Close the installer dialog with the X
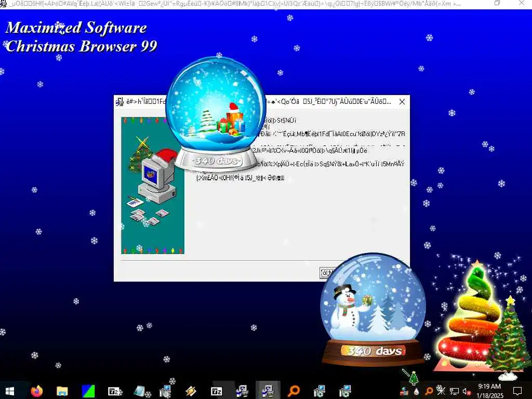 pos(402,102)
